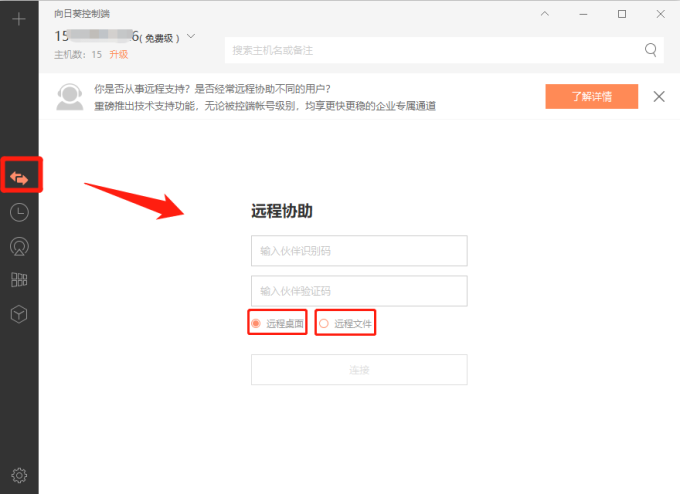This screenshot has width=680, height=494.
Task: Select the screen casting sidebar icon
Action: (x=19, y=246)
